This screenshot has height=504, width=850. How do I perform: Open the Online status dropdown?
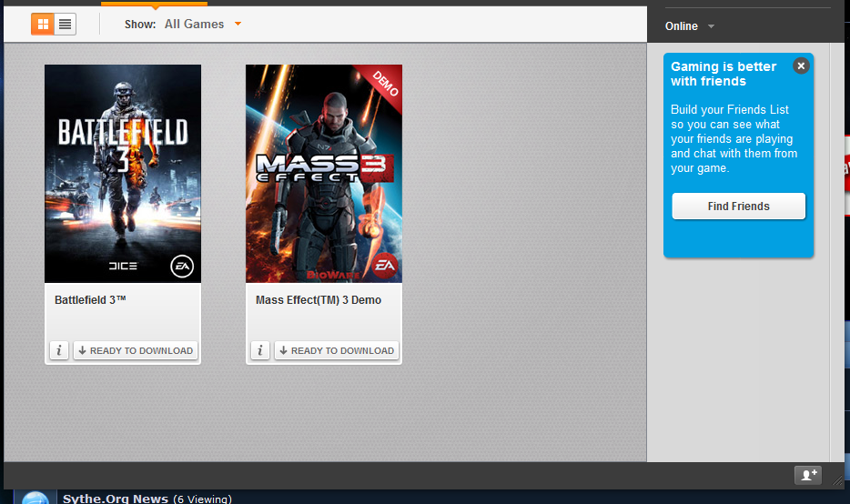click(690, 26)
